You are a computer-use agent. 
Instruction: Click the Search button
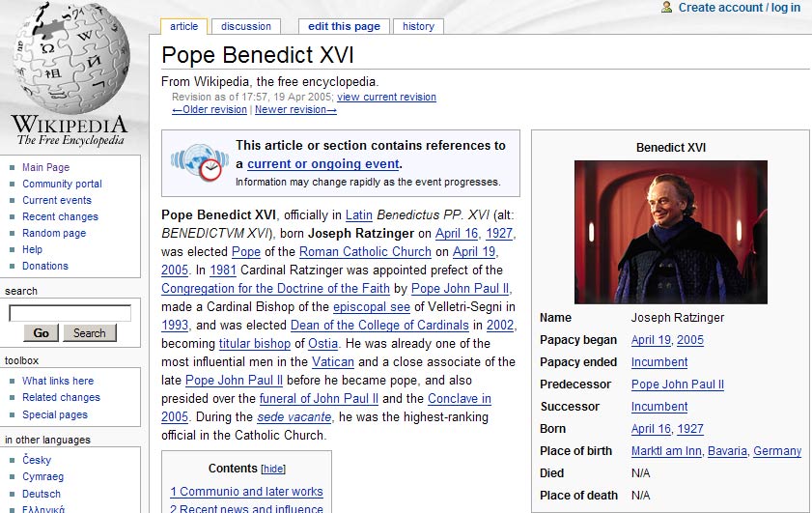(x=90, y=333)
